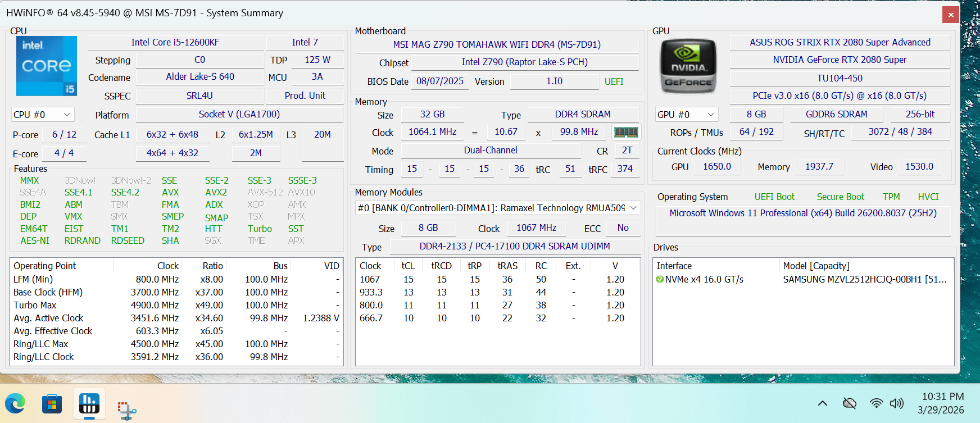This screenshot has height=423, width=980.
Task: Click the P-core 6 / 12 value
Action: 64,135
